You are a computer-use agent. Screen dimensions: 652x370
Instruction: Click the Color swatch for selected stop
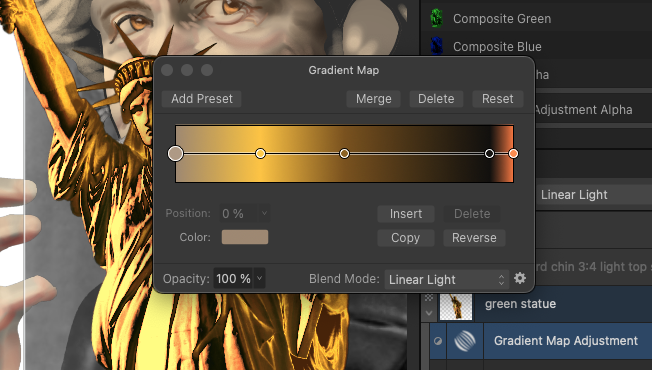[245, 237]
